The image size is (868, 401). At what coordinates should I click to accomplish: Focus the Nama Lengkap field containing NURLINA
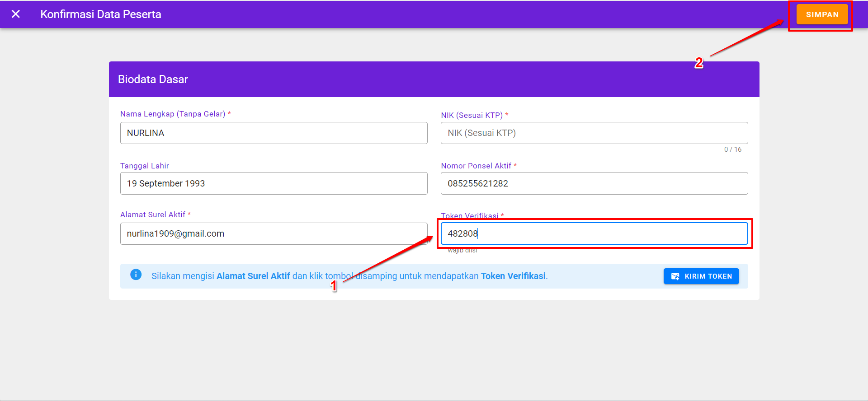pos(274,133)
